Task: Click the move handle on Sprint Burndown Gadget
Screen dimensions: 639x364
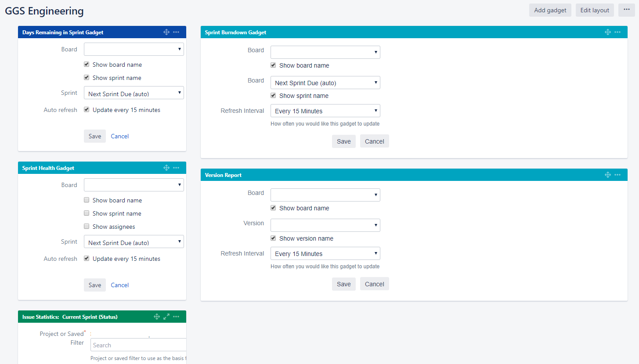Action: point(608,32)
